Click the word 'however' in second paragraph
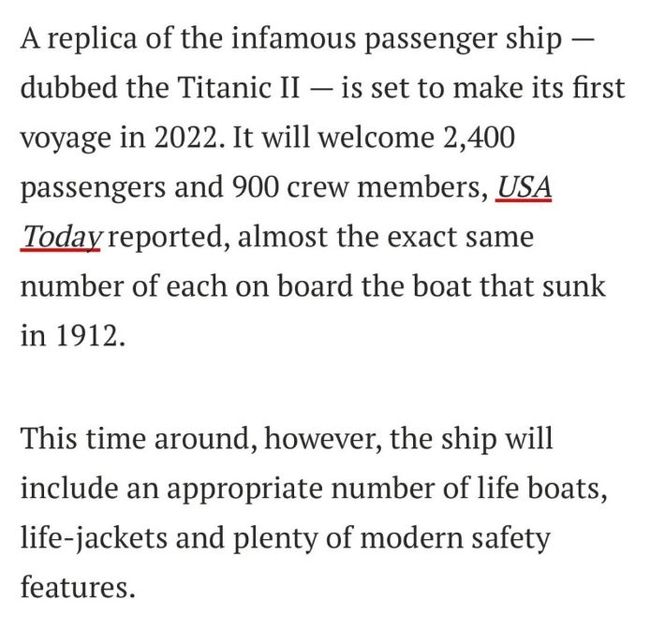Screen dimensions: 650x629 (320, 439)
